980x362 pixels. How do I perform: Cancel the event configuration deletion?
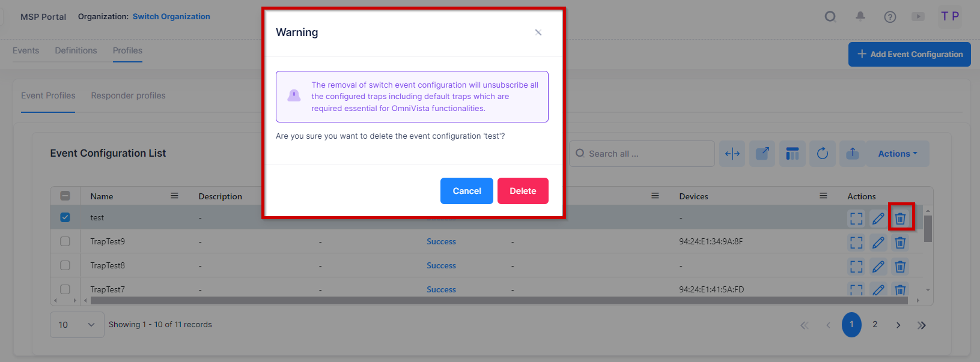click(466, 191)
